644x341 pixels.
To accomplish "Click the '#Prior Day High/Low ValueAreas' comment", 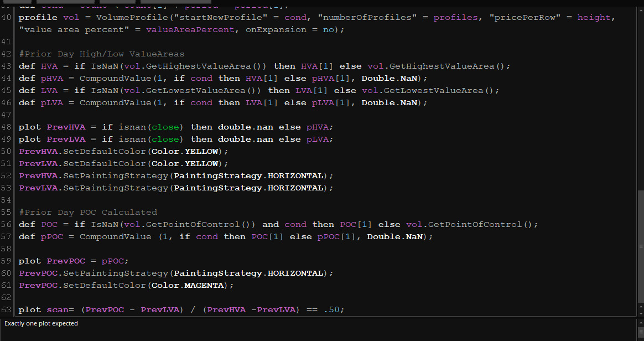I will point(101,54).
